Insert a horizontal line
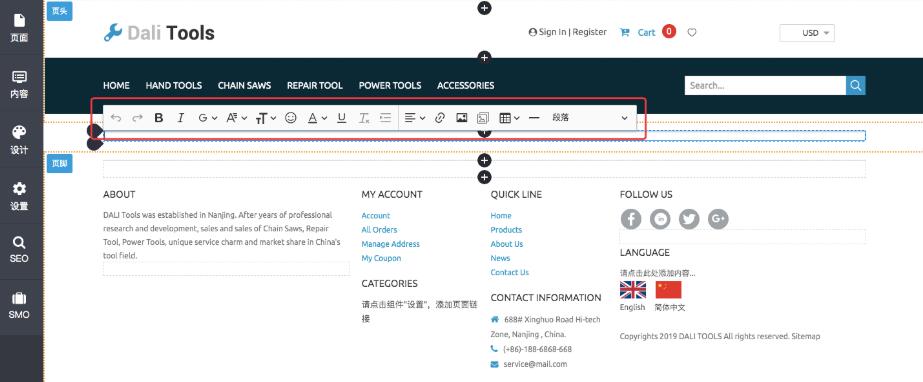 point(534,118)
